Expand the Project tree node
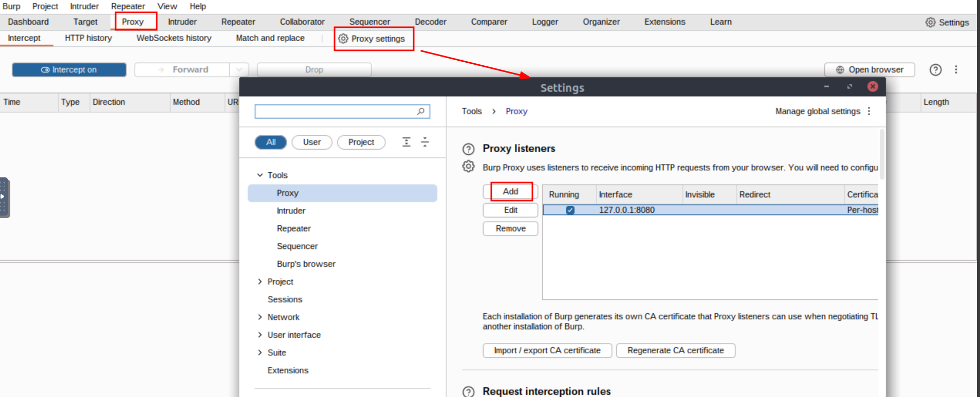 click(x=260, y=281)
